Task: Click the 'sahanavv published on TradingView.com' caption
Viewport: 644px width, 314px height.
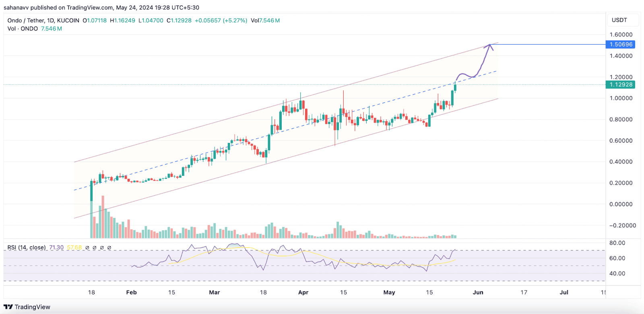Action: point(58,8)
